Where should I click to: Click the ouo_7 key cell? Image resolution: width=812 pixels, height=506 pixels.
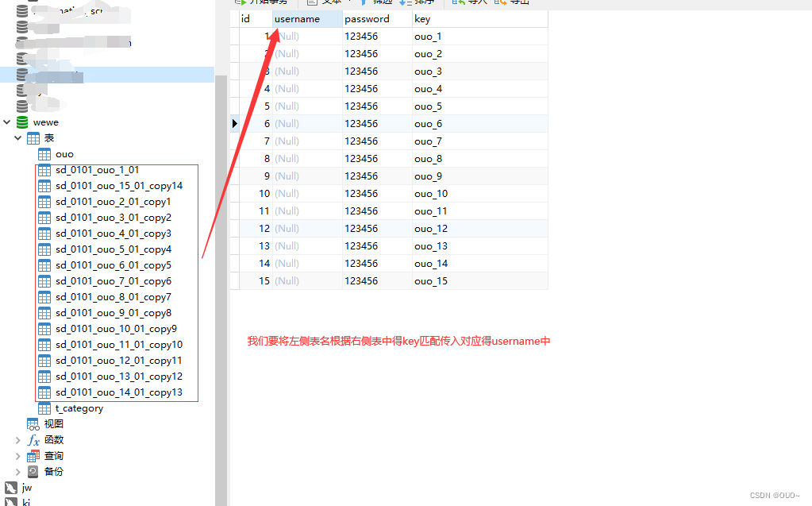480,141
